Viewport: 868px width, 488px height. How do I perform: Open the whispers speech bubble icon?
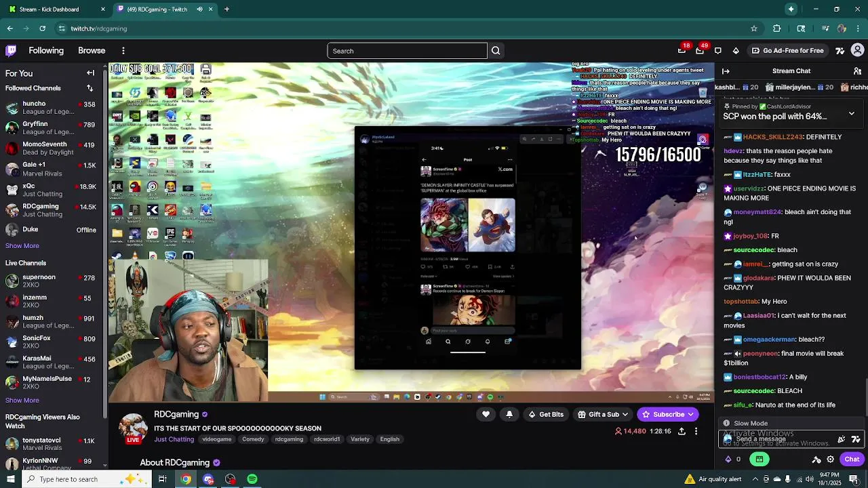pos(718,51)
